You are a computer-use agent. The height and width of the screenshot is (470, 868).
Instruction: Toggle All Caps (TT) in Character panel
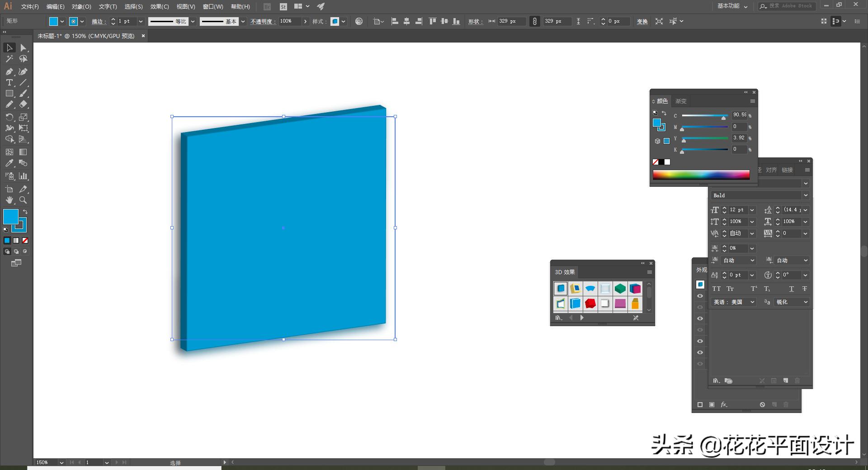click(717, 289)
